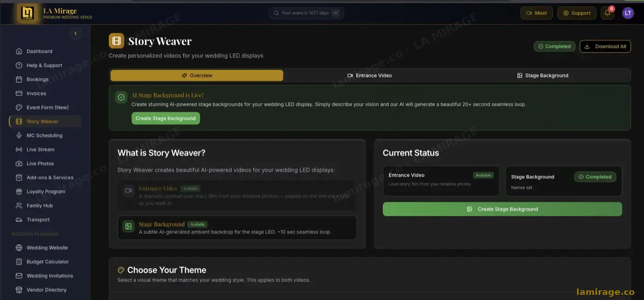Click the WEDDING PLANNING section label
The width and height of the screenshot is (644, 300).
coord(35,234)
